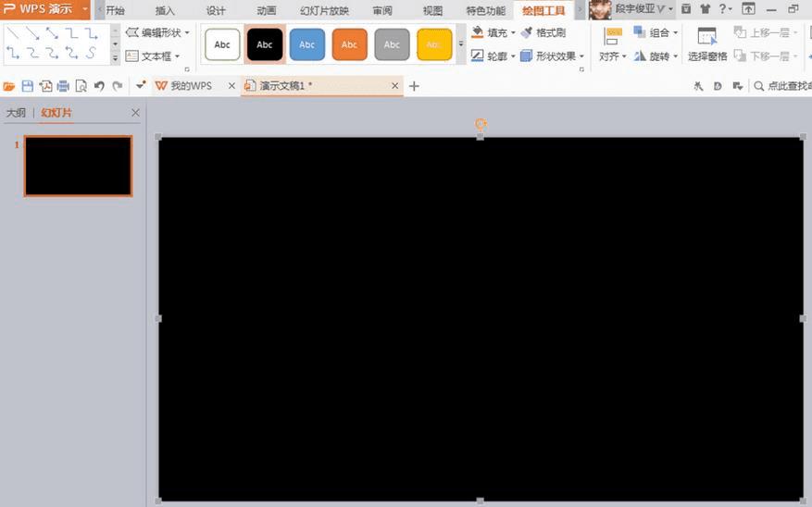Open the selection pane 选择窗格

707,44
